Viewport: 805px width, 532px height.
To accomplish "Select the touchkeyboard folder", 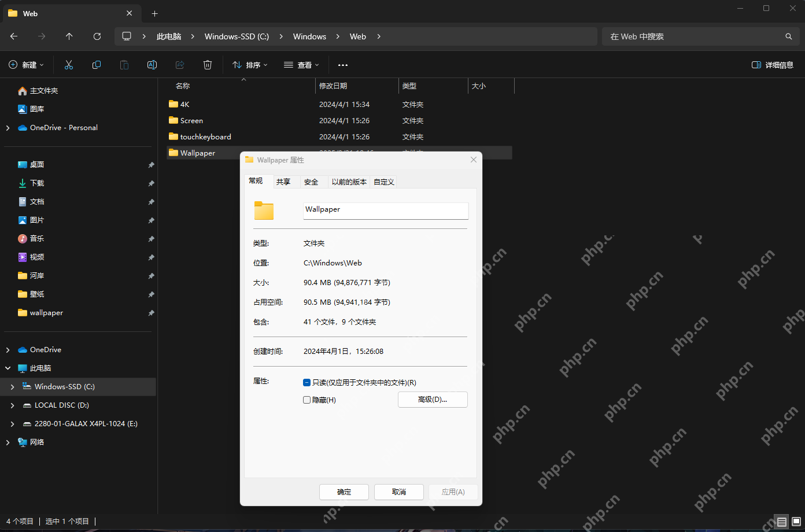I will pos(339,137).
